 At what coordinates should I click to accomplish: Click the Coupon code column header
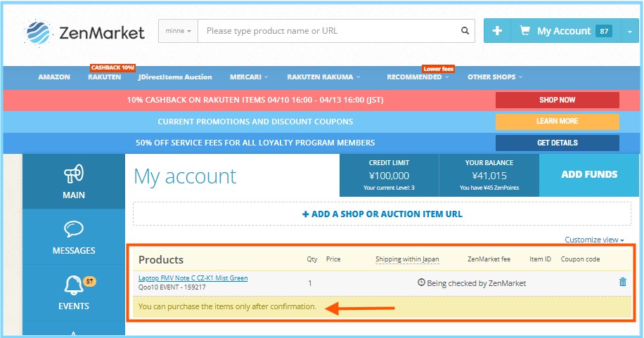(580, 259)
